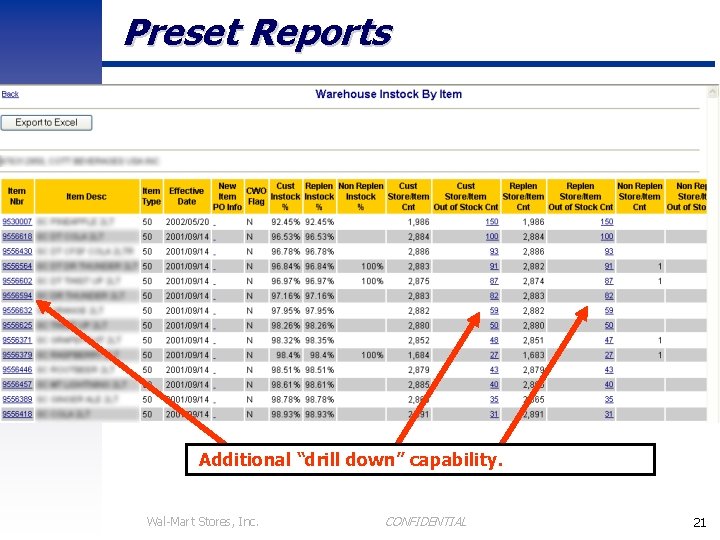Image resolution: width=720 pixels, height=540 pixels.
Task: Open Cust Out of Stock count 48
Action: click(494, 340)
